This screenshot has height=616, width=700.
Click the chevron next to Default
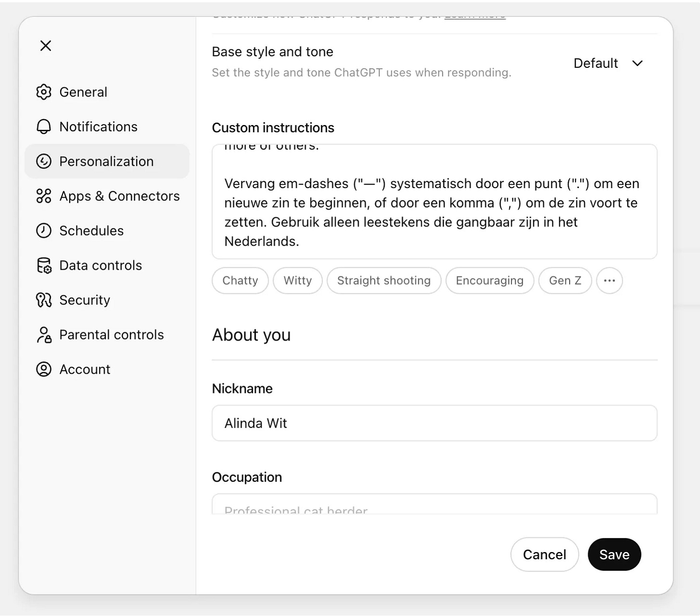pyautogui.click(x=637, y=63)
